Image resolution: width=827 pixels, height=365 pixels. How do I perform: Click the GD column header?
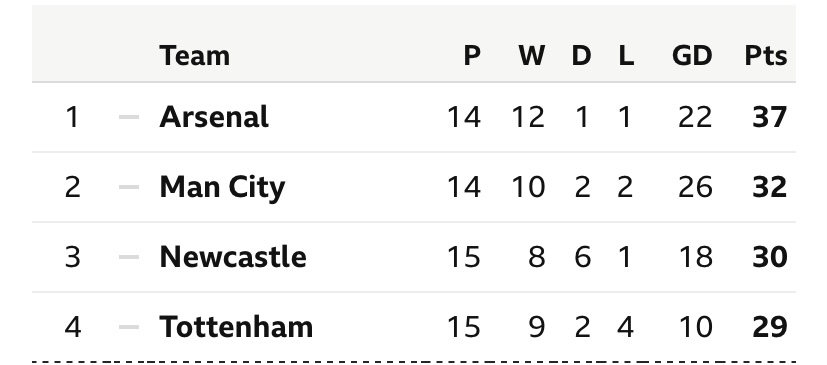(692, 55)
